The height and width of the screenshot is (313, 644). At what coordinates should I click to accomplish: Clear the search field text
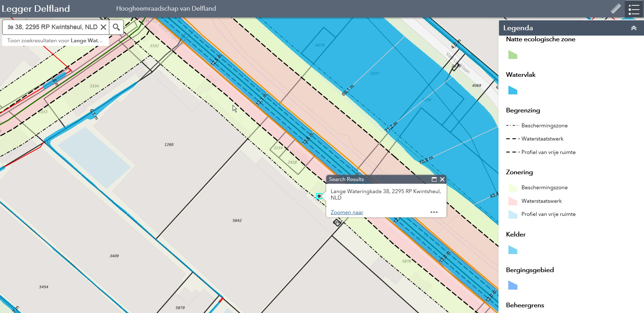(104, 27)
